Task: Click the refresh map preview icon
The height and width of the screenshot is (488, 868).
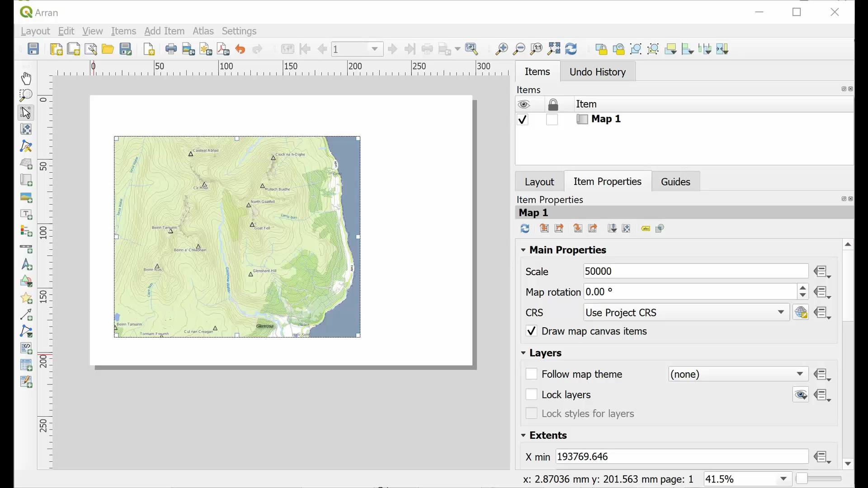Action: pyautogui.click(x=524, y=228)
